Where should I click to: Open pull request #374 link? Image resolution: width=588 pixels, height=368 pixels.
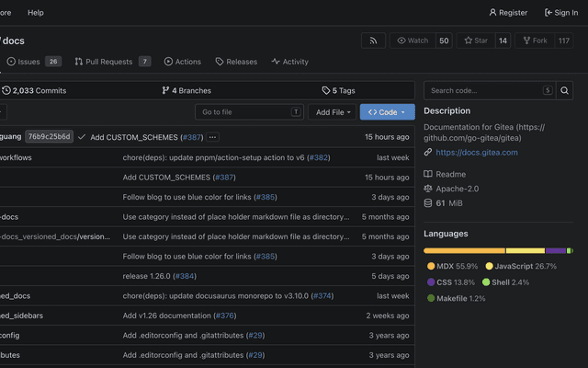pyautogui.click(x=322, y=296)
